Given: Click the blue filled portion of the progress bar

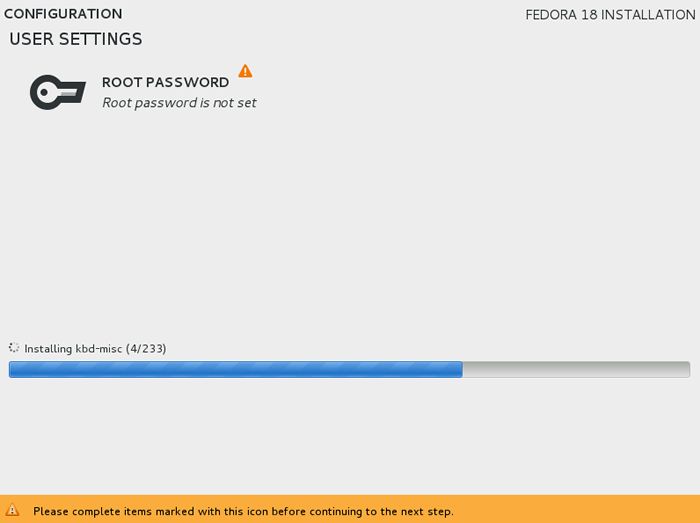Looking at the screenshot, I should [x=236, y=369].
